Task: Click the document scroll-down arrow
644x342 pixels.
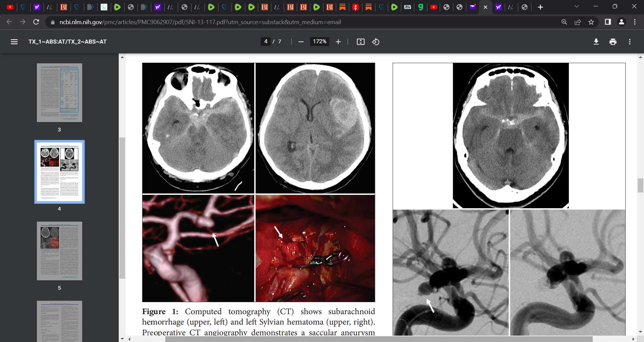Action: 640,332
